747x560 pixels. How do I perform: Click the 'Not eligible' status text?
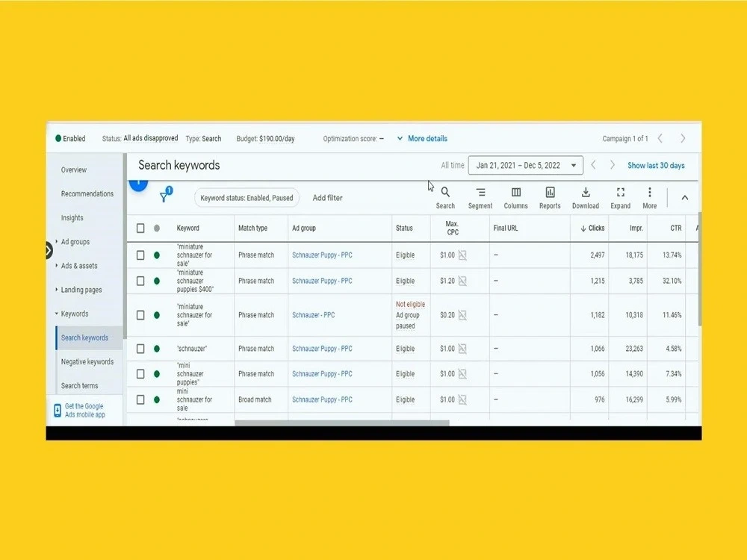coord(410,305)
